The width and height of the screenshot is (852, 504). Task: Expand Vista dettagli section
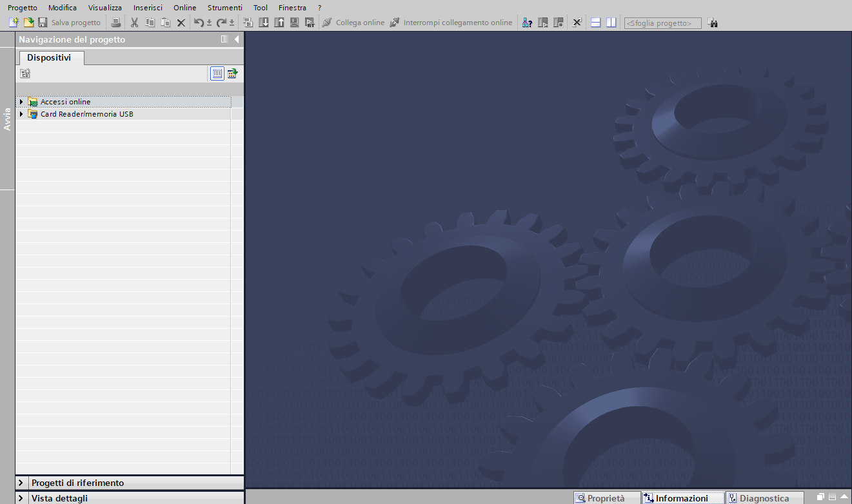coord(21,498)
